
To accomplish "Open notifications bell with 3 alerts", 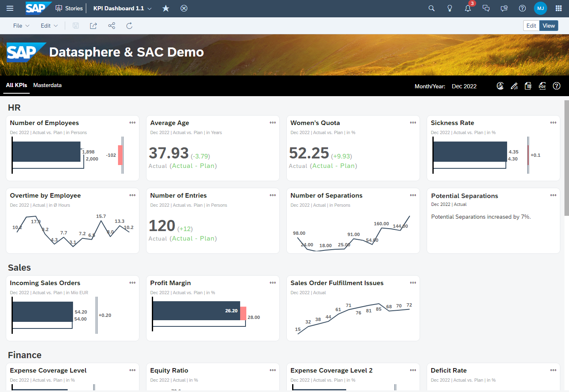I will (468, 8).
